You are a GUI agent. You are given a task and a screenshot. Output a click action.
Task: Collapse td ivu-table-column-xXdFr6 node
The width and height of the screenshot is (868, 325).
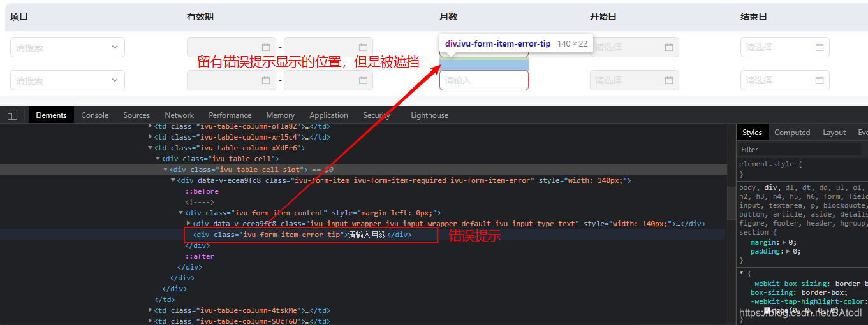click(x=151, y=148)
